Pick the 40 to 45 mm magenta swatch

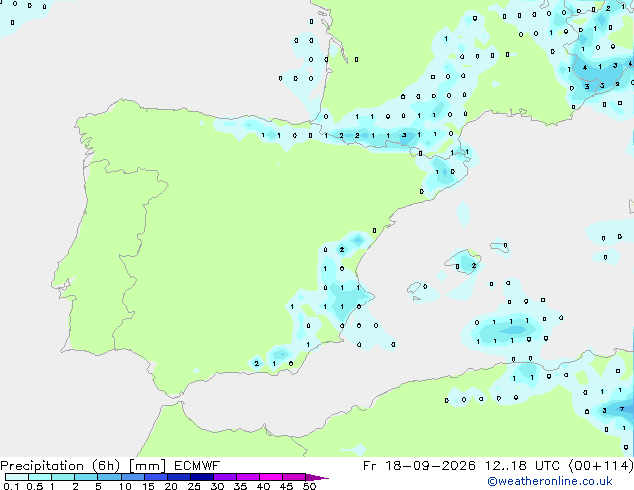pyautogui.click(x=271, y=477)
